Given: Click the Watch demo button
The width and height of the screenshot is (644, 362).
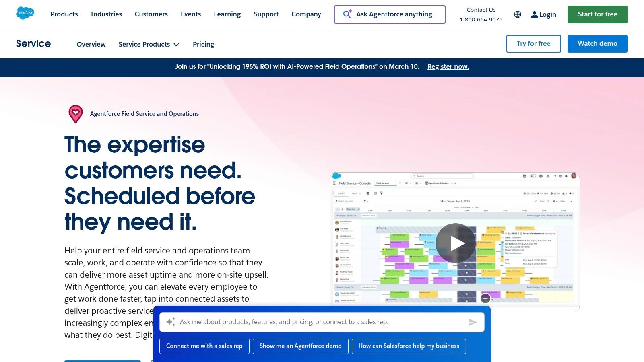Looking at the screenshot, I should pyautogui.click(x=597, y=43).
